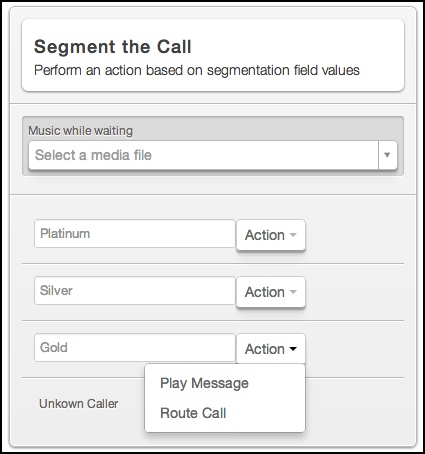Click the Gold text field
This screenshot has width=425, height=454.
click(135, 347)
